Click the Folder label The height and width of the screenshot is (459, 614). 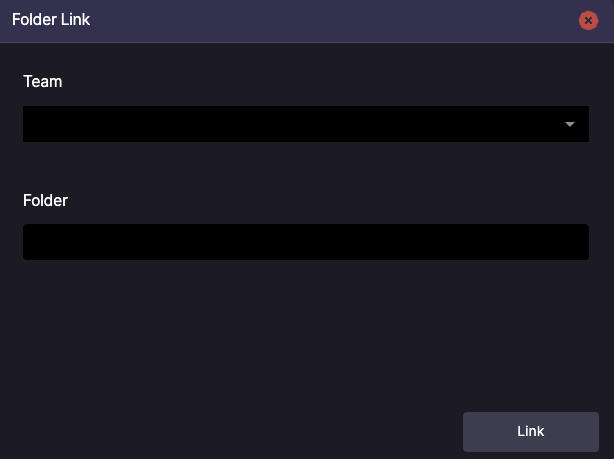click(45, 200)
